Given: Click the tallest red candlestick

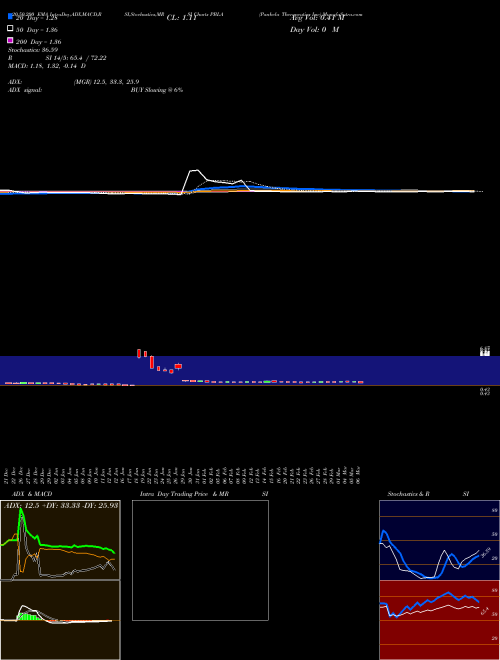Looking at the screenshot, I should (x=152, y=362).
